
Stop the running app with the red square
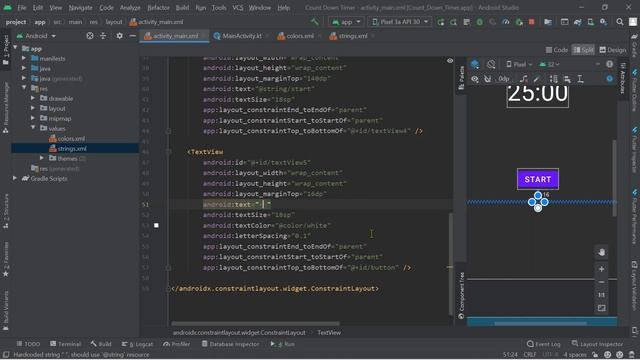[x=531, y=22]
